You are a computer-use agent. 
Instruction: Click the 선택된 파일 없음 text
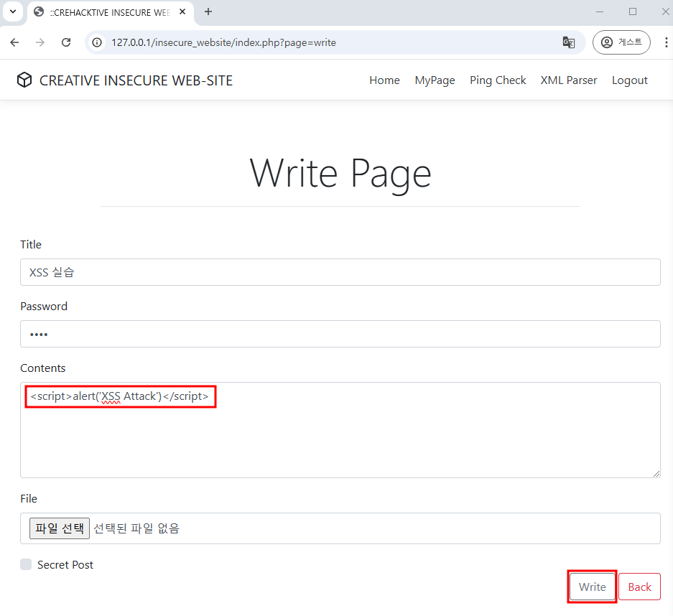[136, 528]
